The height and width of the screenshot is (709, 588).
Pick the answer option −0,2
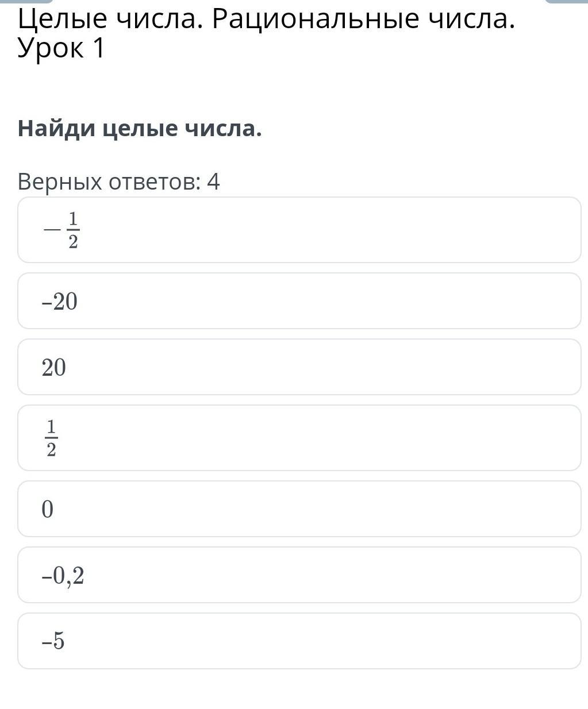[x=299, y=575]
